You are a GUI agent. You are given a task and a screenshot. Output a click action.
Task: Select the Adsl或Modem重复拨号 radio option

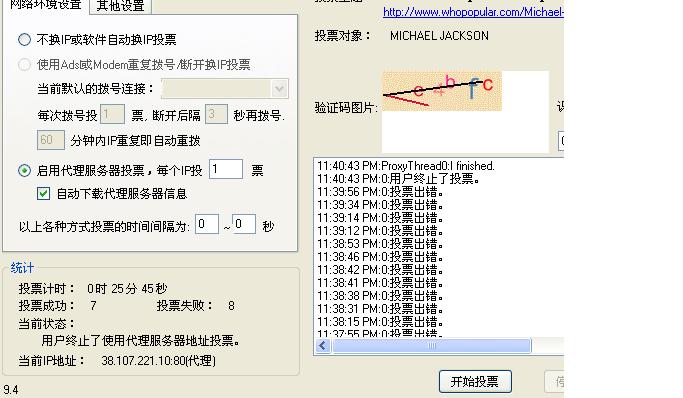tap(24, 64)
